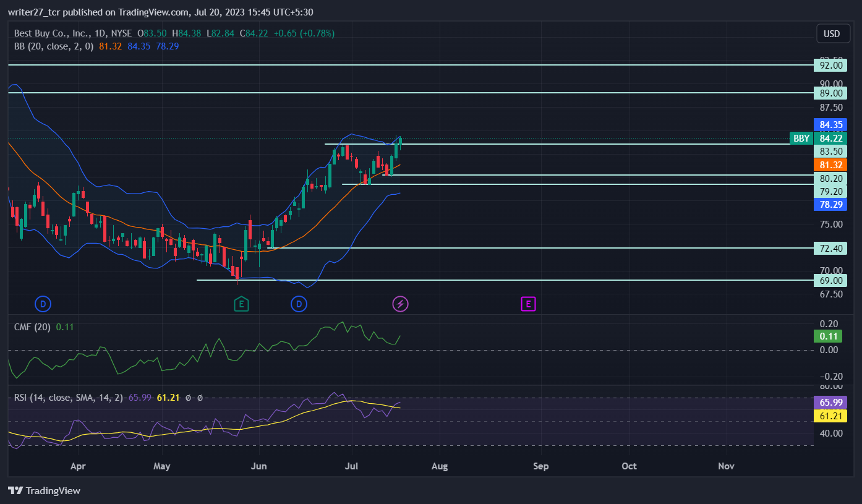862x504 pixels.
Task: Click the Jun label on time axis
Action: [x=259, y=466]
